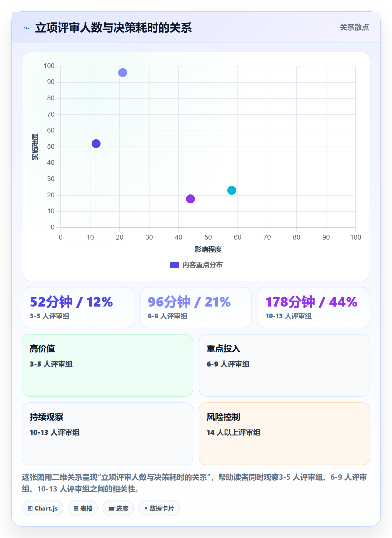Click the 数据卡片 tag chip
The width and height of the screenshot is (392, 538).
coord(159,508)
